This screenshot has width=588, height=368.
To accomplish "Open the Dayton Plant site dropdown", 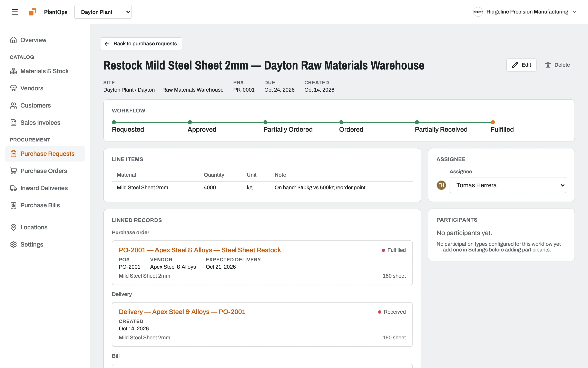I will pos(103,12).
